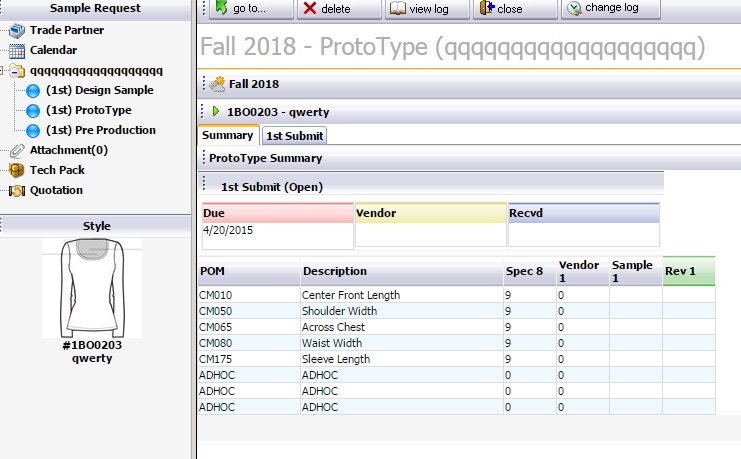Image resolution: width=741 pixels, height=459 pixels.
Task: Collapse the qqqq folder tree node
Action: pos(1,71)
